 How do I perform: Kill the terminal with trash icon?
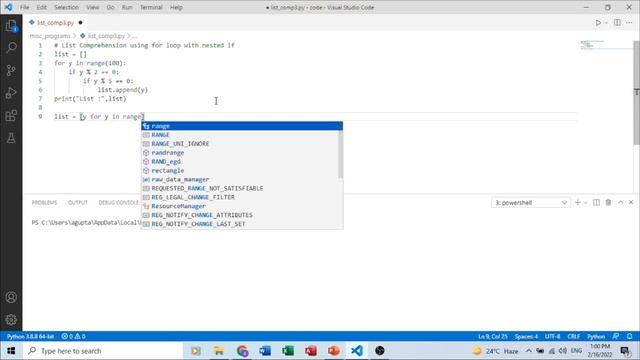[608, 202]
